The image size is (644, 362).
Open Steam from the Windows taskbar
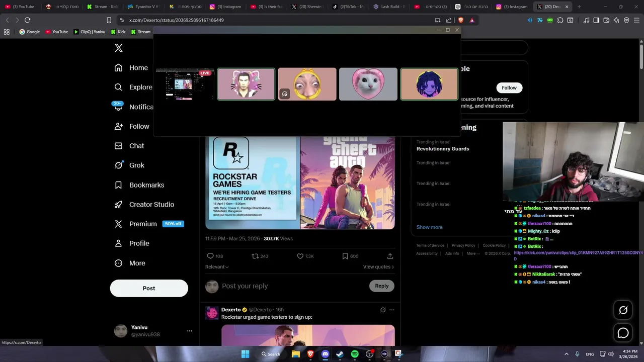pos(340,354)
